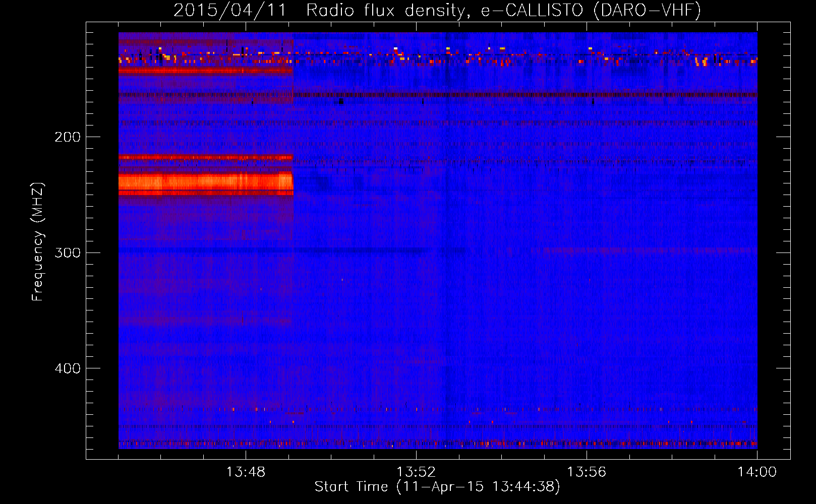Click the 13:52 time tick label
This screenshot has height=504, width=816.
[416, 472]
